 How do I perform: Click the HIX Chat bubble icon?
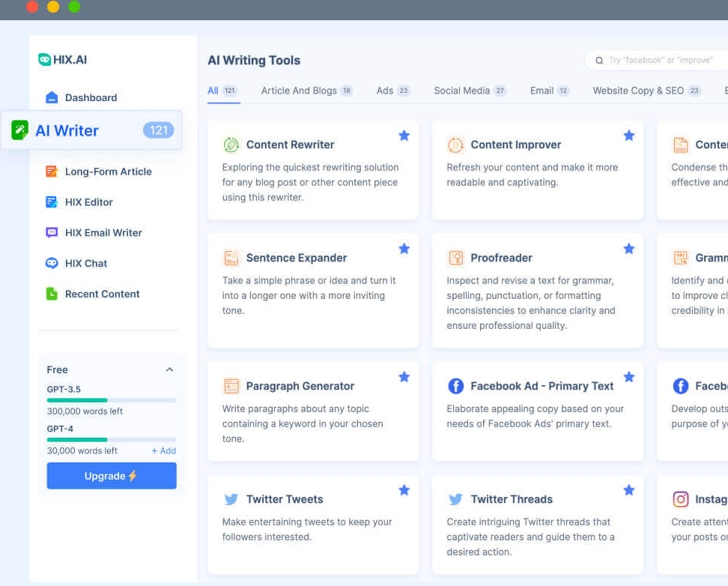coord(52,263)
